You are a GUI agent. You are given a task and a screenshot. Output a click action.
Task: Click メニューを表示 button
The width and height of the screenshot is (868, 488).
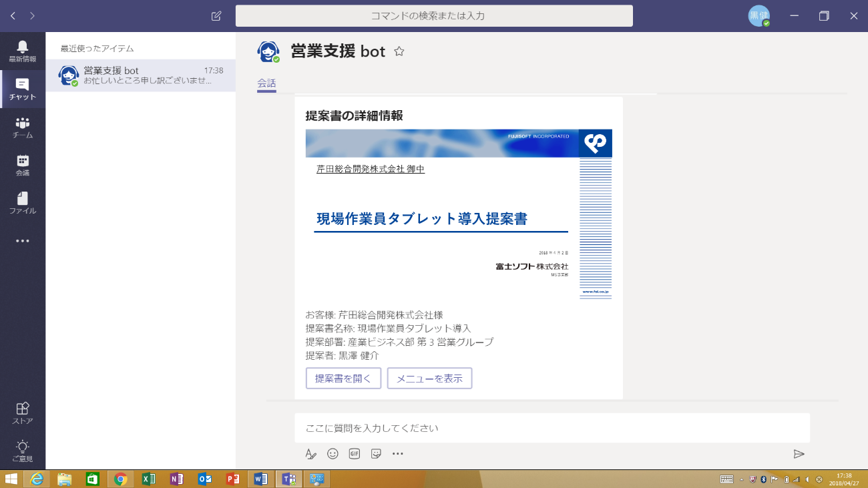pos(429,378)
